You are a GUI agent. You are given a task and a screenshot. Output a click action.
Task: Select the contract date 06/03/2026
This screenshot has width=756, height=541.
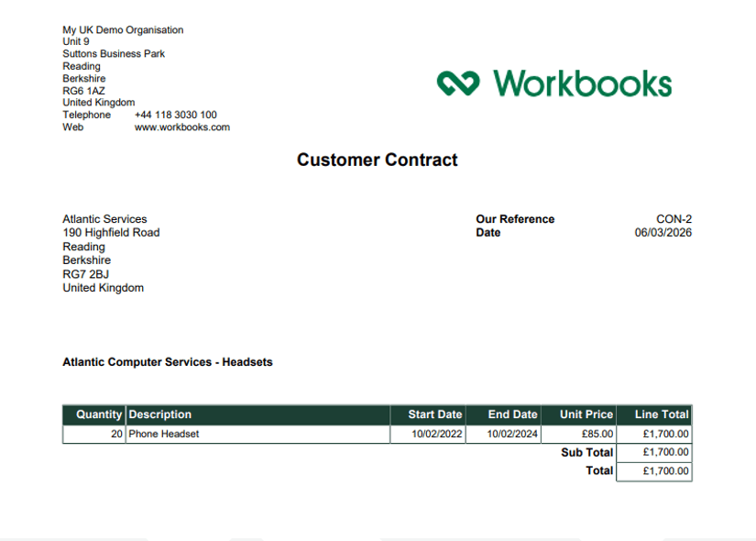663,233
